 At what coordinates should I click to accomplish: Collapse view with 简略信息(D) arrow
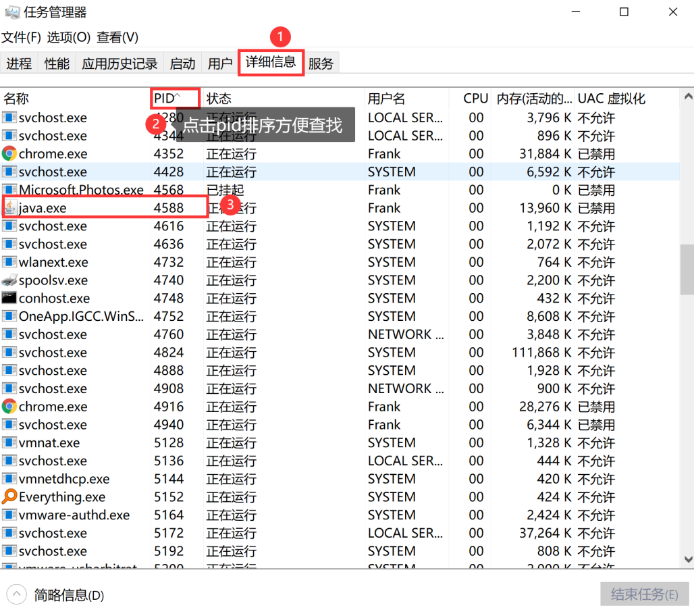pyautogui.click(x=17, y=594)
